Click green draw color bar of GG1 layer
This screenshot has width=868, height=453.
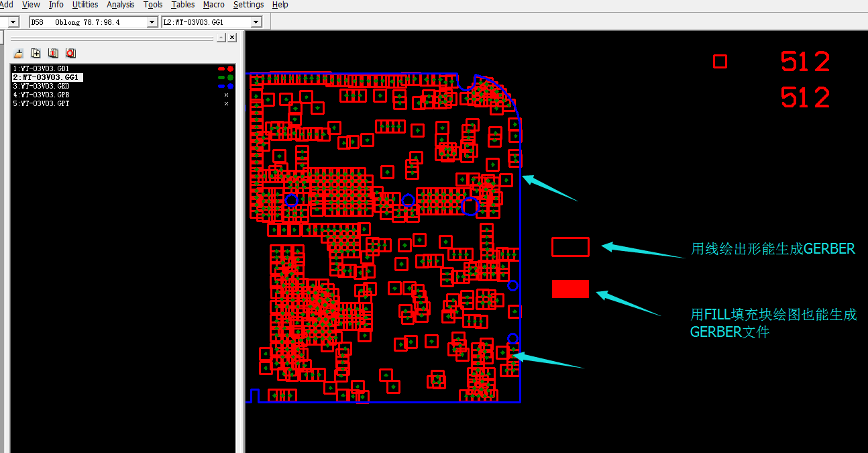pos(221,78)
